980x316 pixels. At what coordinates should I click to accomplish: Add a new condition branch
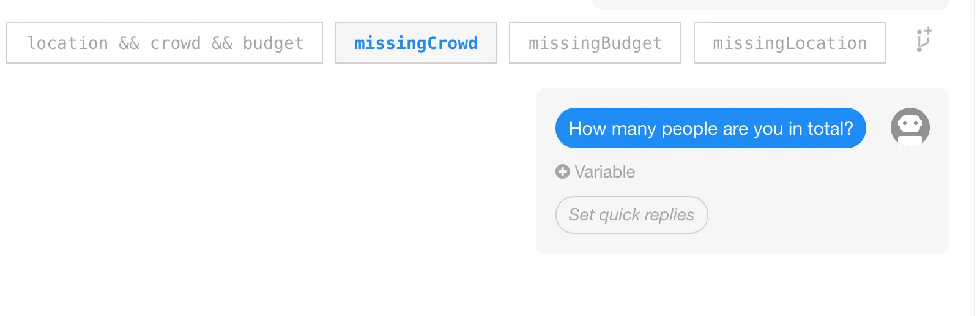pos(924,40)
